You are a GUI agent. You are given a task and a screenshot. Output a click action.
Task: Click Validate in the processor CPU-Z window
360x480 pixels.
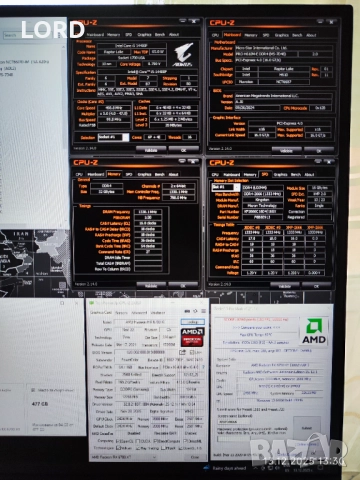tap(151, 150)
